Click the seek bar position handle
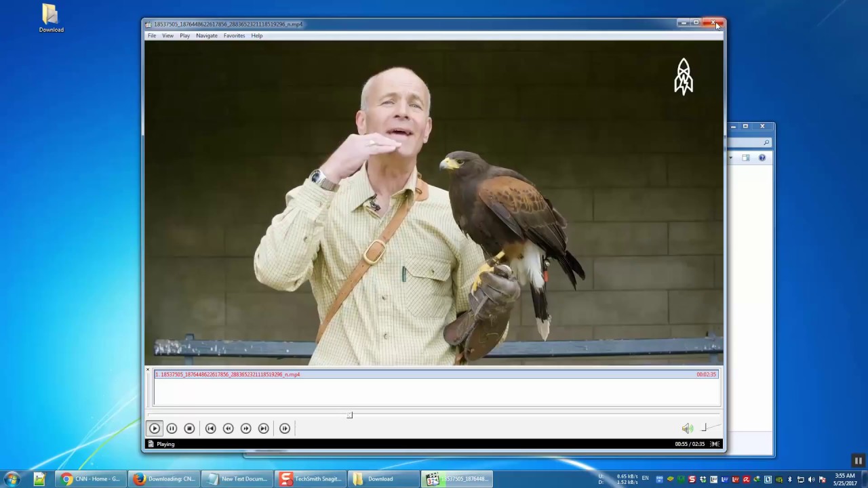This screenshot has width=868, height=488. 350,415
